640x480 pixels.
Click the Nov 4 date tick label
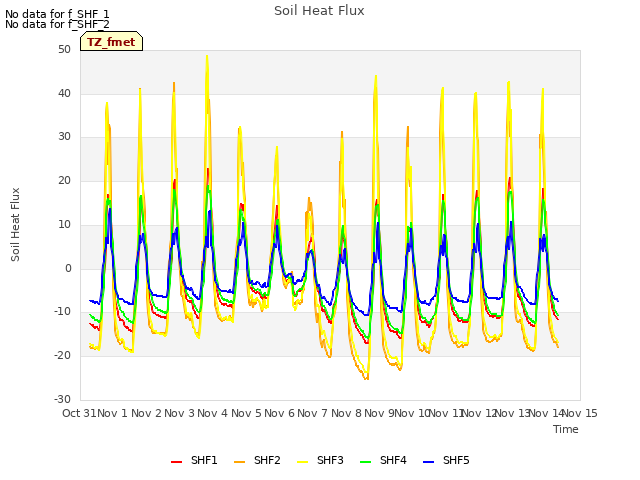coord(212,413)
